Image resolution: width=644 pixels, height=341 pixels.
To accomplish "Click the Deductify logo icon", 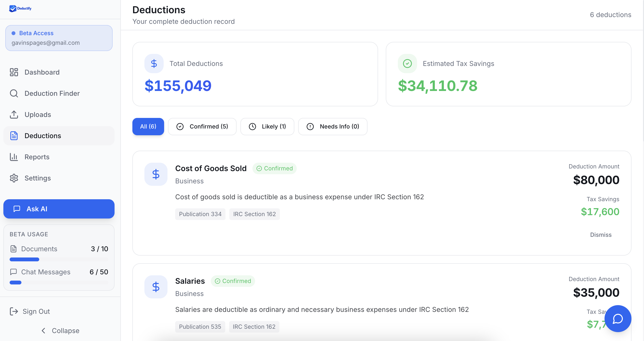I will (x=13, y=8).
